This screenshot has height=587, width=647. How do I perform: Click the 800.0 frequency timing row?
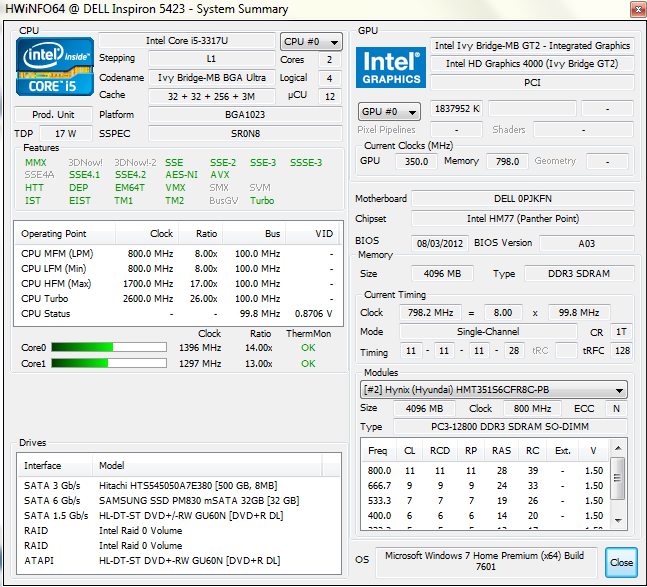(485, 470)
